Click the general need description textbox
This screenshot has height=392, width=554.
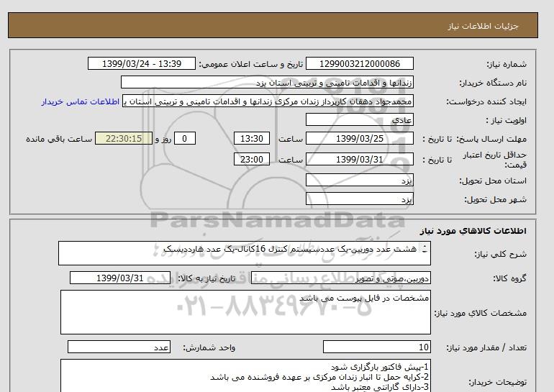click(x=245, y=253)
